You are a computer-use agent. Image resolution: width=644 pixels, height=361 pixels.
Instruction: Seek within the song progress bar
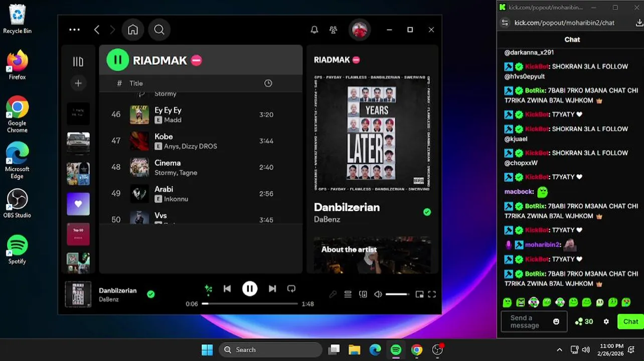click(250, 304)
